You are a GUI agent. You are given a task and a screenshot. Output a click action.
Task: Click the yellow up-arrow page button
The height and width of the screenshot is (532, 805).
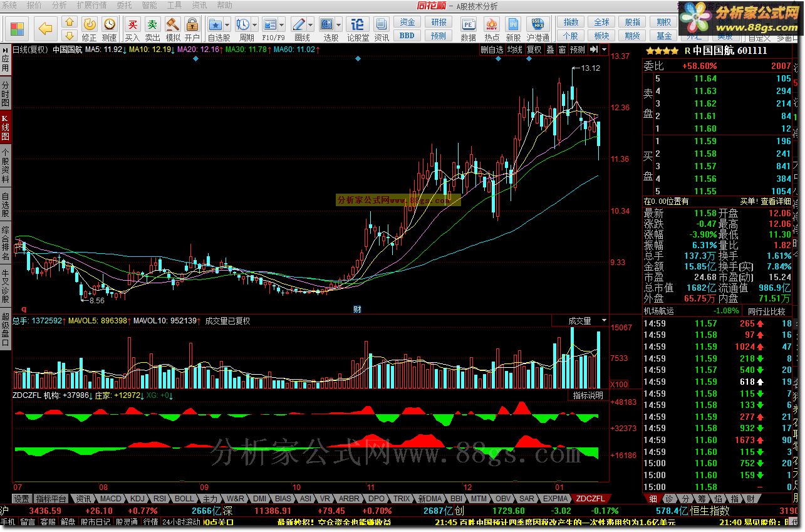70,23
